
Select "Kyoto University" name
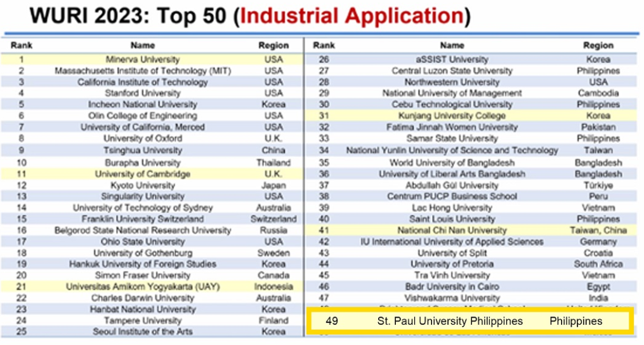coord(143,186)
